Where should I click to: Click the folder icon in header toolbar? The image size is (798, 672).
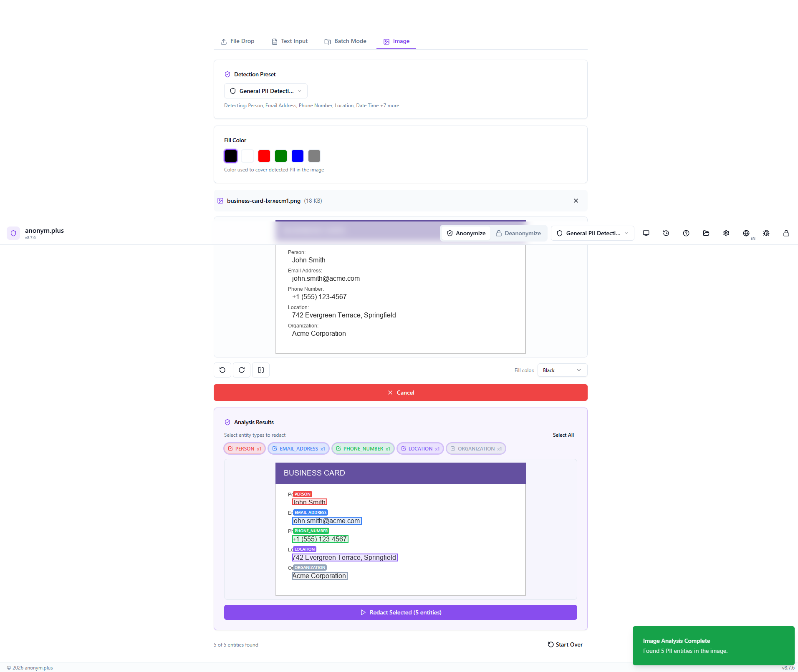point(706,233)
